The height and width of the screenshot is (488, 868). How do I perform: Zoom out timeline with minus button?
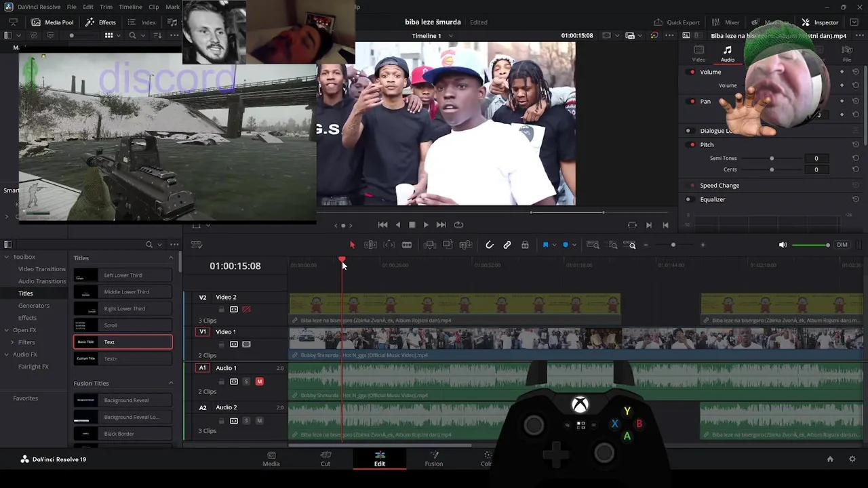(646, 245)
